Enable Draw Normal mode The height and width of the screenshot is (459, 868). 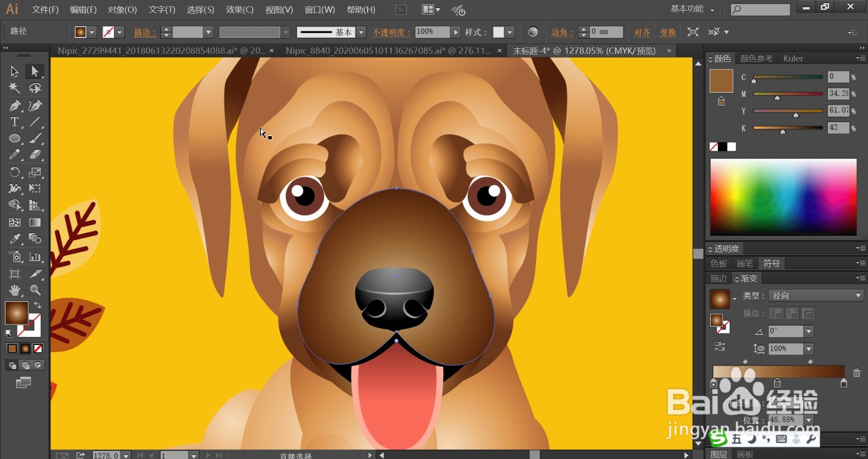click(12, 365)
